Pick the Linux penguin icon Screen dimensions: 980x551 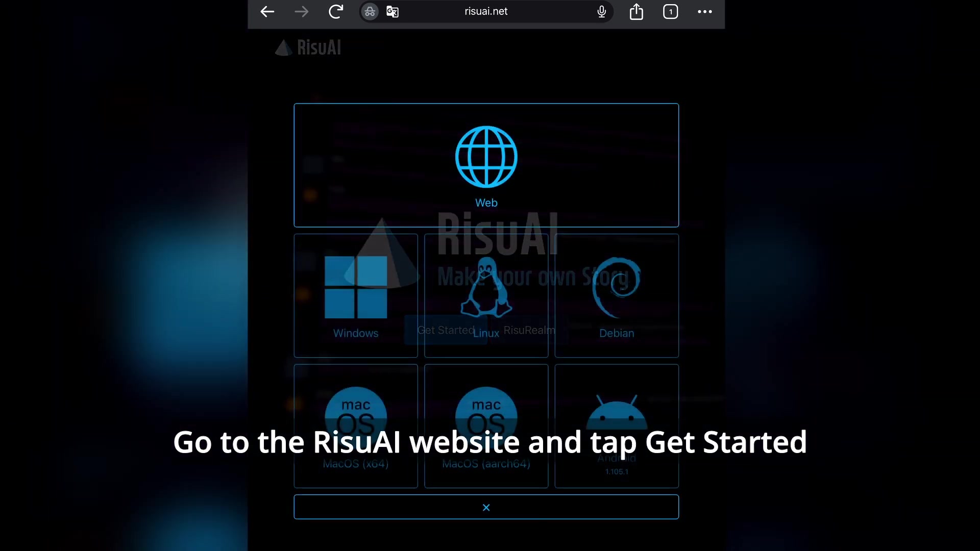pyautogui.click(x=486, y=287)
